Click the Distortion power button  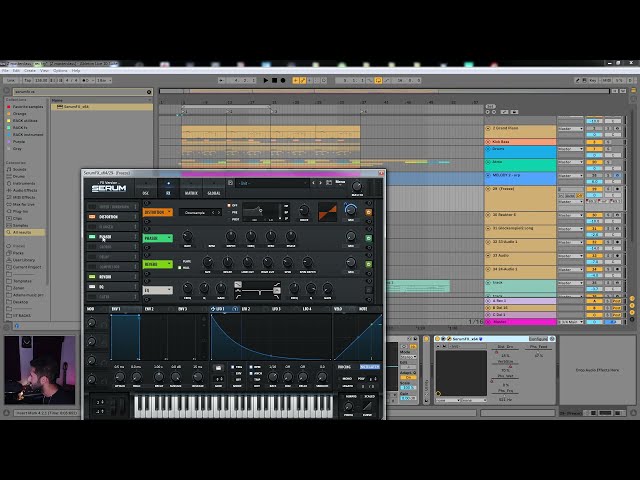click(x=369, y=212)
